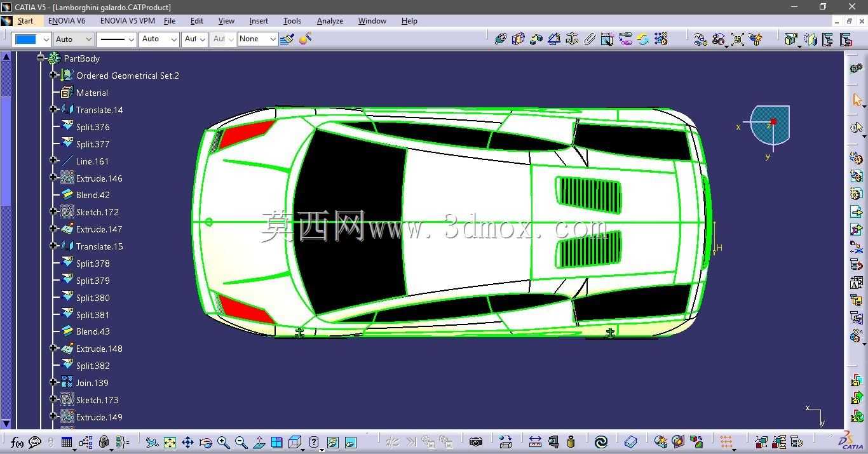Click the paperclip attachment icon
This screenshot has width=868, height=454.
click(x=590, y=39)
